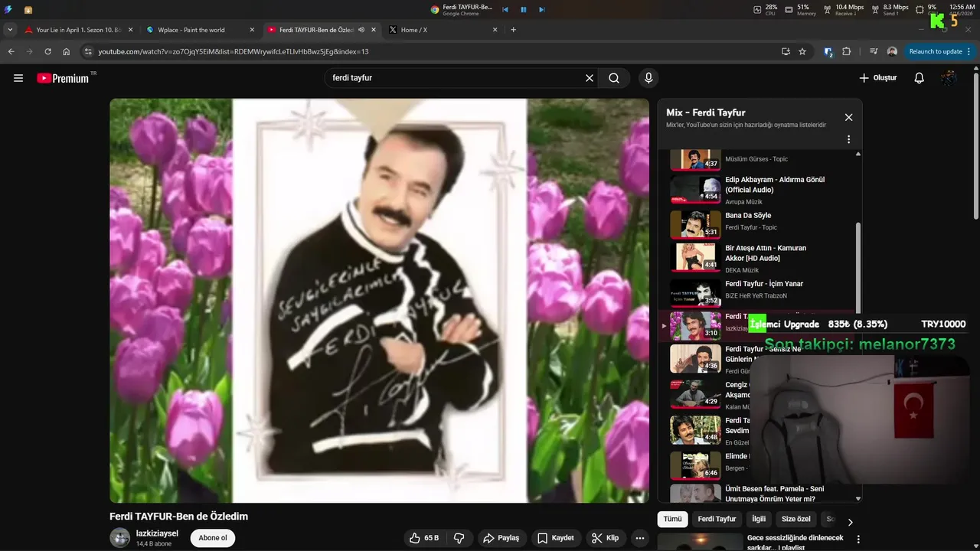Skip to previous track in top media bar
The height and width of the screenshot is (551, 980).
coord(505,9)
